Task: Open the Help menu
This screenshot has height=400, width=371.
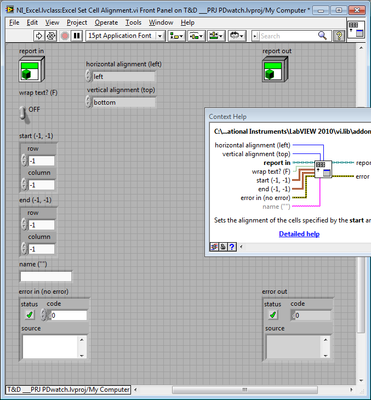Action: tap(187, 23)
